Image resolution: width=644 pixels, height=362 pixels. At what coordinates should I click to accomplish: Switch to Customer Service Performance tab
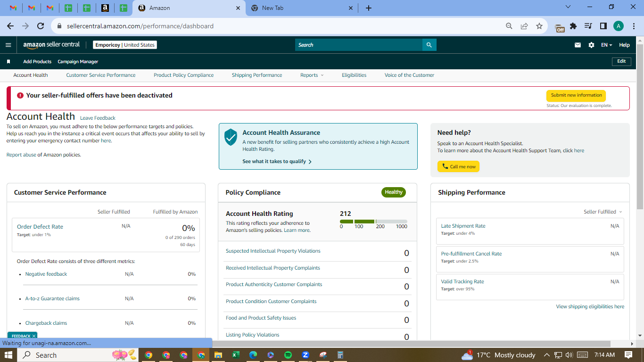101,75
